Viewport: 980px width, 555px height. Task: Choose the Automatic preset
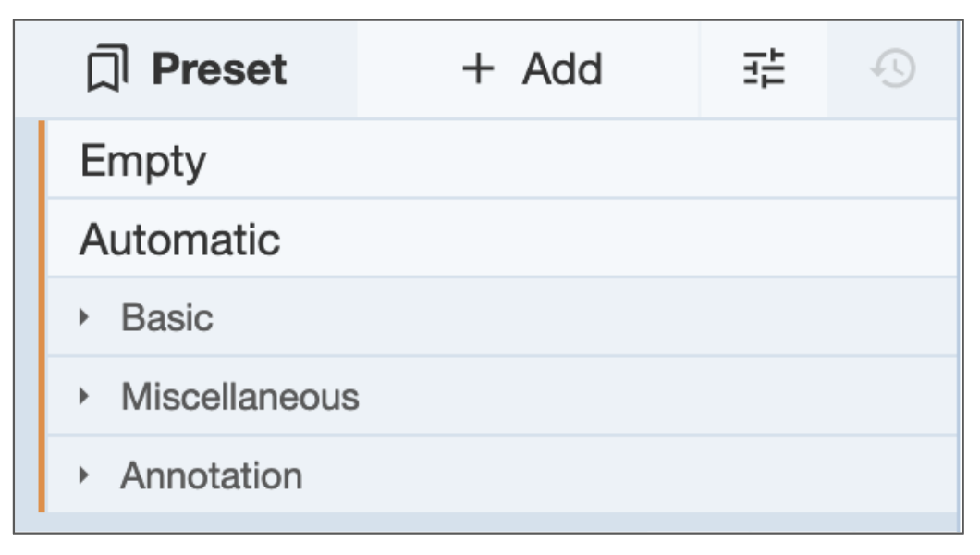coord(180,240)
